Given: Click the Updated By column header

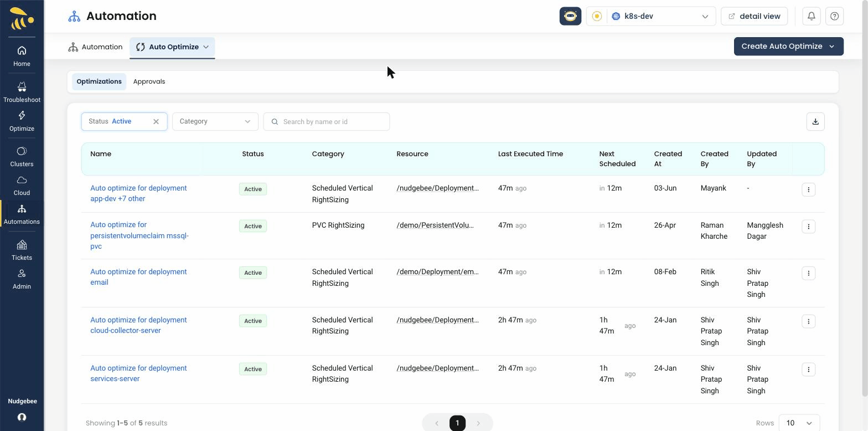Looking at the screenshot, I should pyautogui.click(x=762, y=159).
